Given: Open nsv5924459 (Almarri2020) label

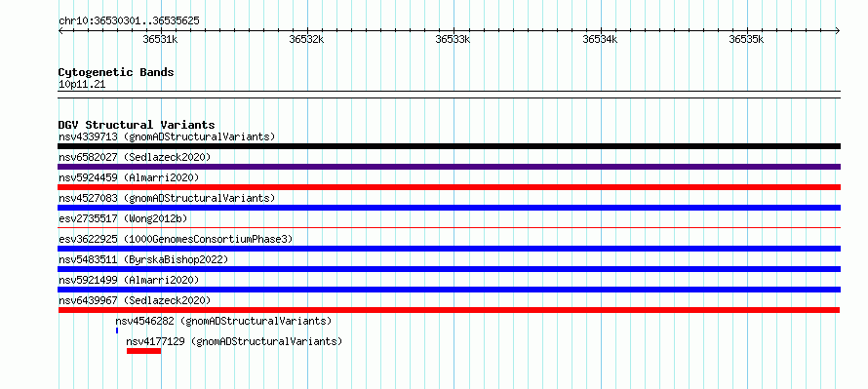Looking at the screenshot, I should (129, 177).
